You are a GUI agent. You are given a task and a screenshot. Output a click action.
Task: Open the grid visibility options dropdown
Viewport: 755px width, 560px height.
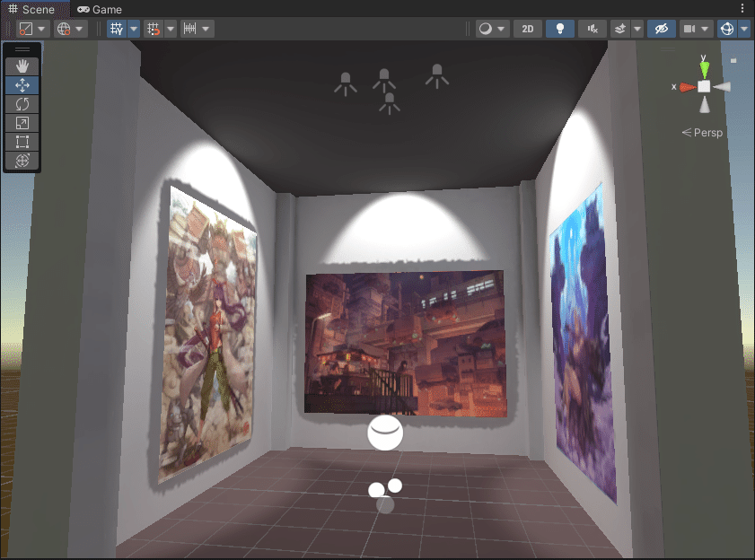click(134, 29)
